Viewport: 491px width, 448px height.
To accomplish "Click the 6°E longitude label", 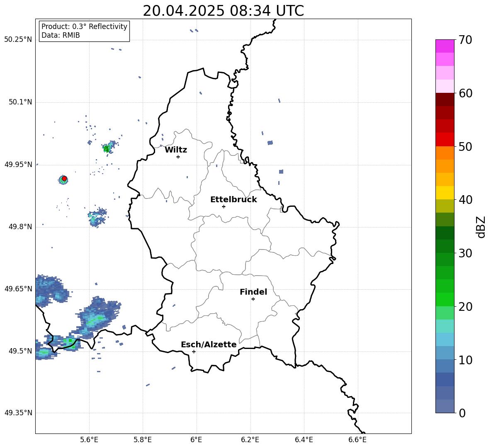I will point(196,440).
